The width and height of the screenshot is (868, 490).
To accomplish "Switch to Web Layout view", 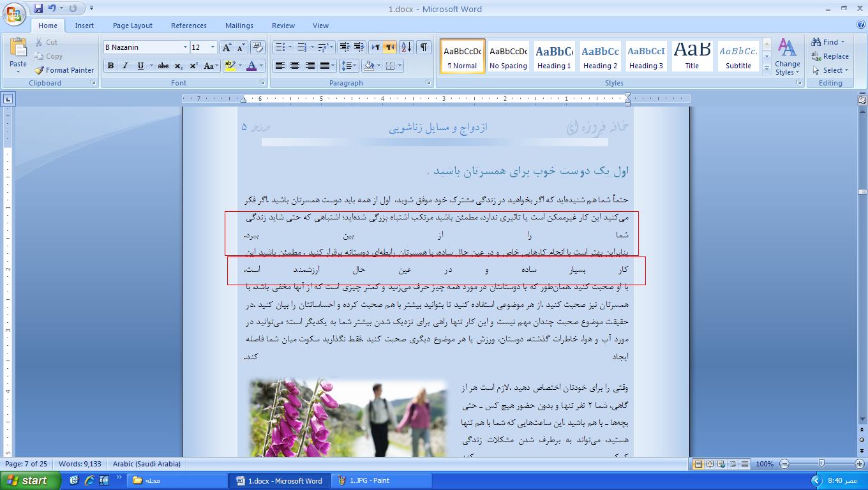I will coord(721,464).
